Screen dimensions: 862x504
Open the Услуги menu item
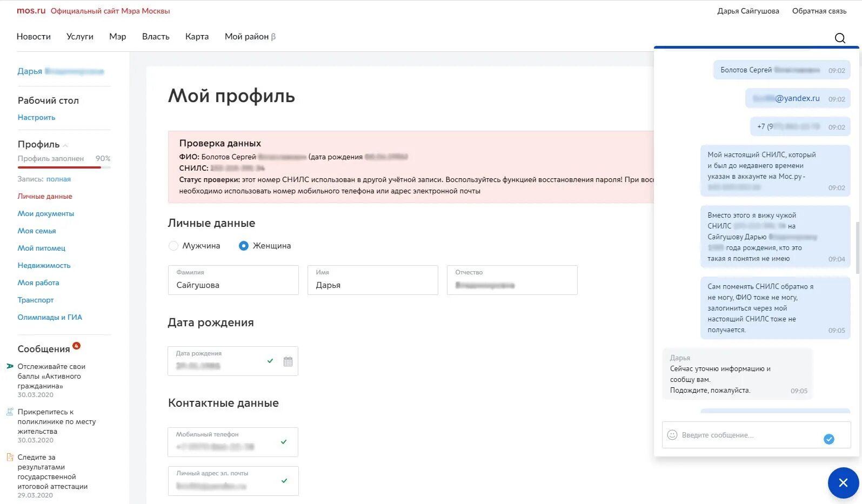click(80, 37)
